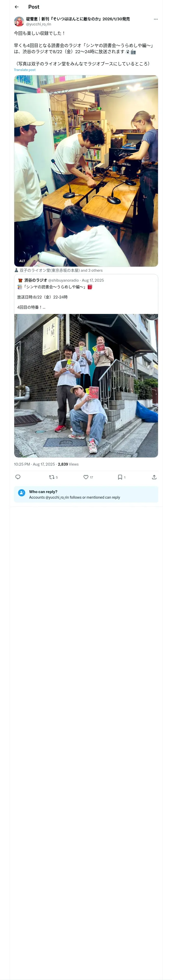Image resolution: width=172 pixels, height=980 pixels.
Task: Open the three-dot more options menu
Action: [156, 19]
